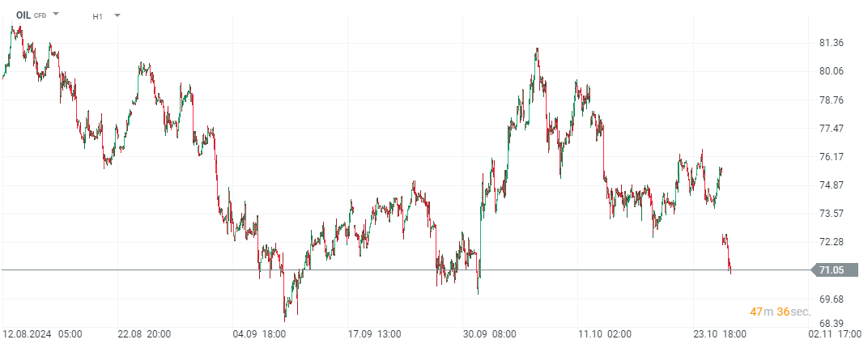868x348 pixels.
Task: Click the 80.06 price level label
Action: click(x=832, y=71)
